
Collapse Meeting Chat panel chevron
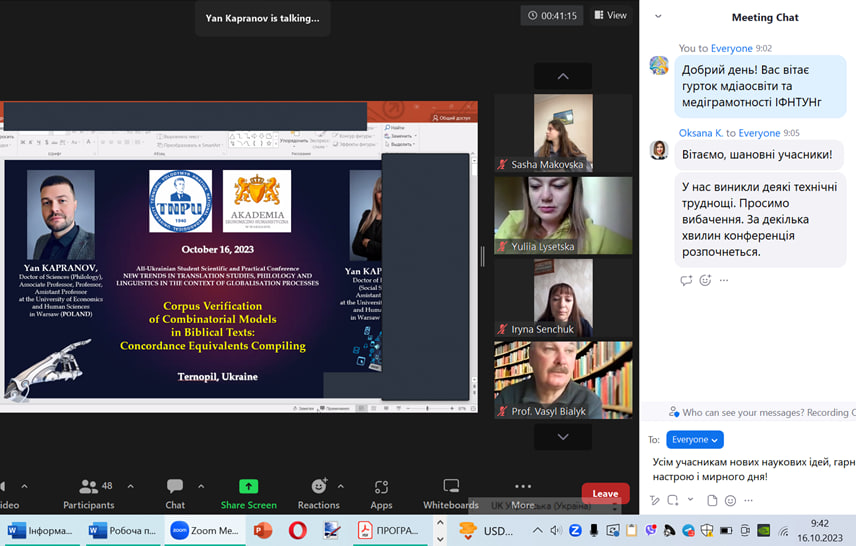coord(658,16)
